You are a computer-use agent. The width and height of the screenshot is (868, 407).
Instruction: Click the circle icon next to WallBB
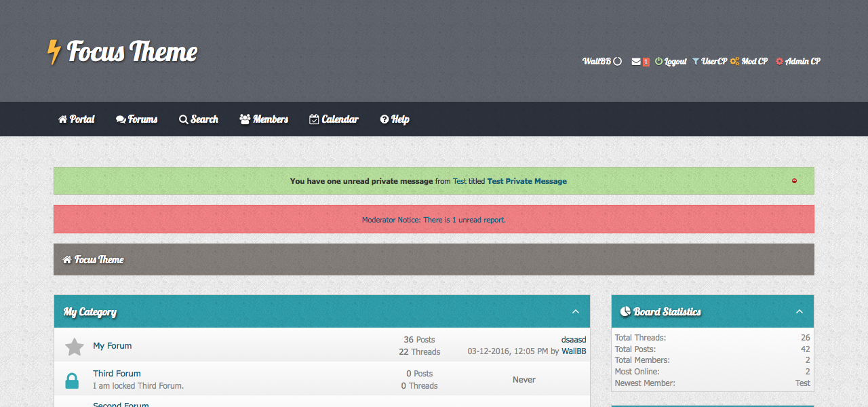tap(617, 62)
